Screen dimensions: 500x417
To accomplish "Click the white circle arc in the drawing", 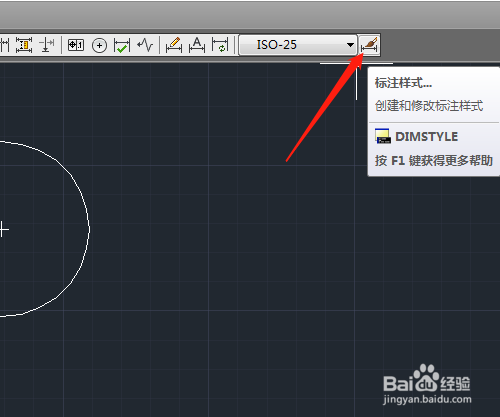I will [89, 229].
